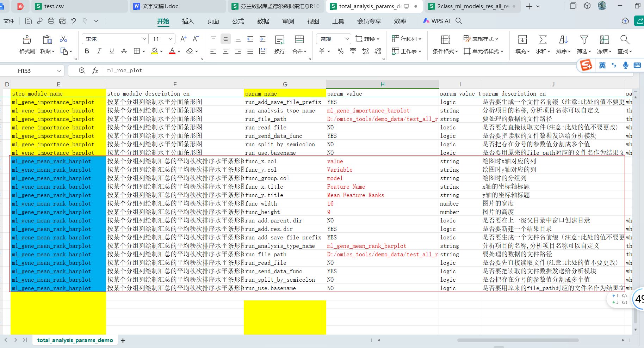This screenshot has width=644, height=348.
Task: Toggle bold formatting
Action: coord(87,51)
